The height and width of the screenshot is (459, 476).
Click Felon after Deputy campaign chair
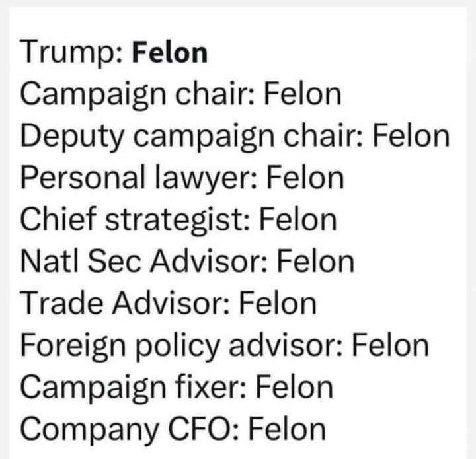(x=411, y=136)
